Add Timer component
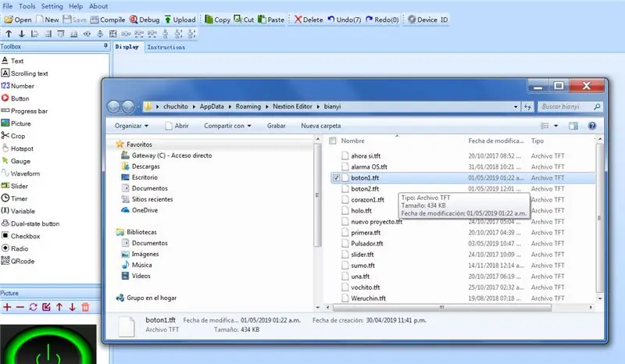 [x=14, y=198]
